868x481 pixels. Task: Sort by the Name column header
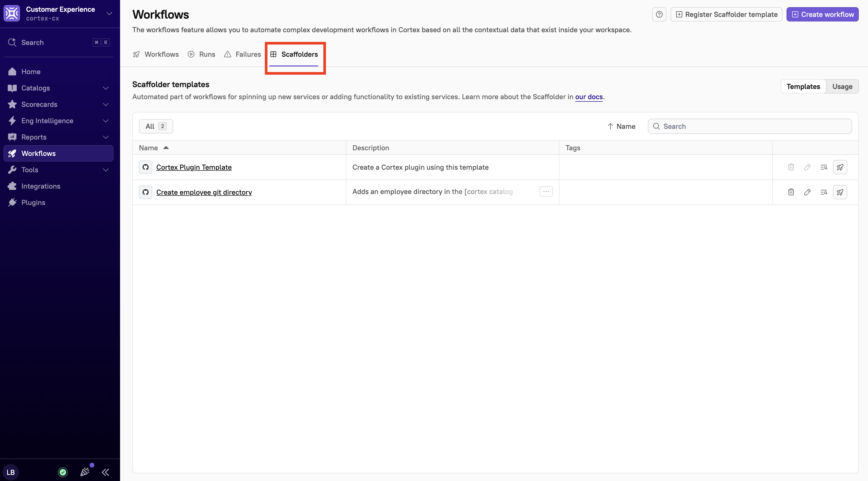coord(154,148)
